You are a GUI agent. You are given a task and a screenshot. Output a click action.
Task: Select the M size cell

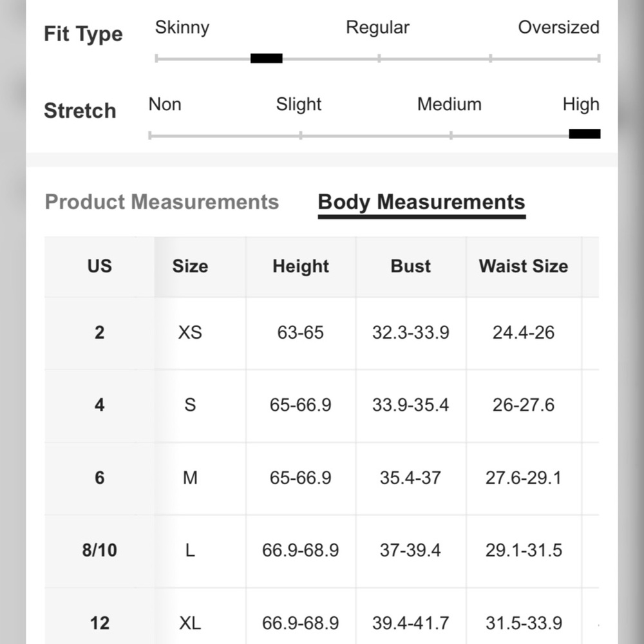coord(190,478)
